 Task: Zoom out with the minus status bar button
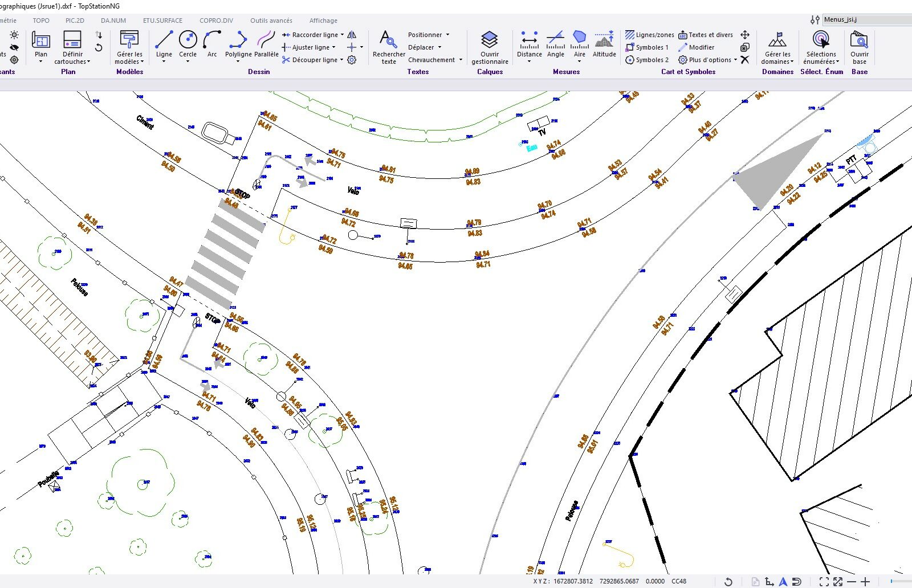point(852,582)
